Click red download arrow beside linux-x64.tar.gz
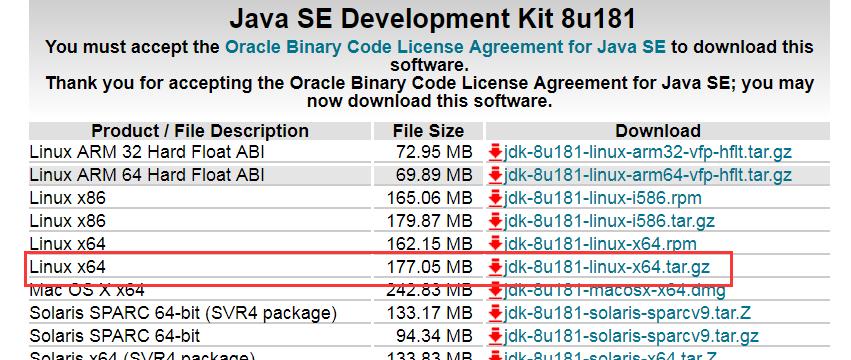The height and width of the screenshot is (360, 851). pyautogui.click(x=495, y=267)
